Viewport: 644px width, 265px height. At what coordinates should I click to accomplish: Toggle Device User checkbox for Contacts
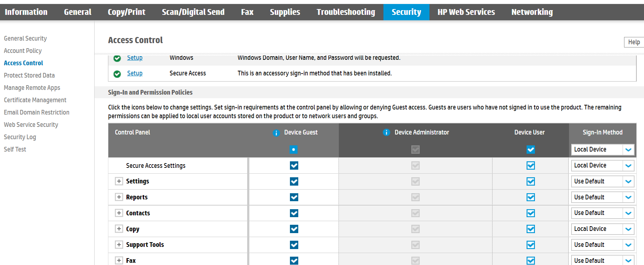[x=531, y=213]
